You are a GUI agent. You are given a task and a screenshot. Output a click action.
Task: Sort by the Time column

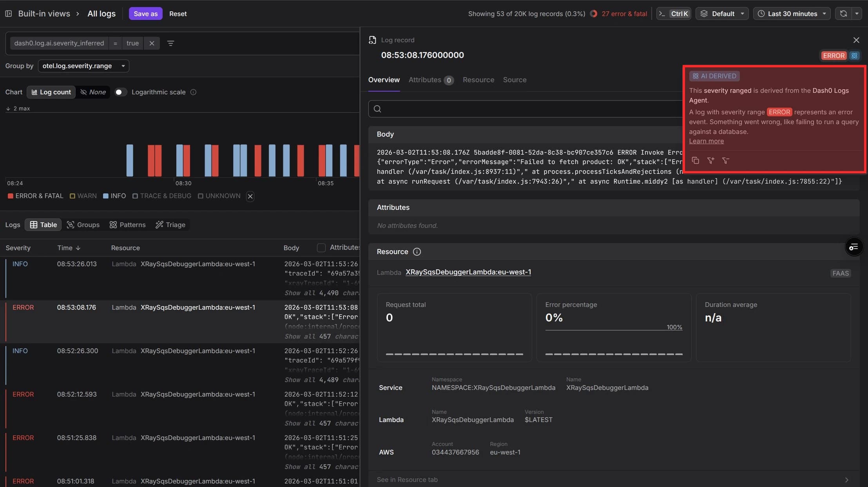pyautogui.click(x=69, y=248)
